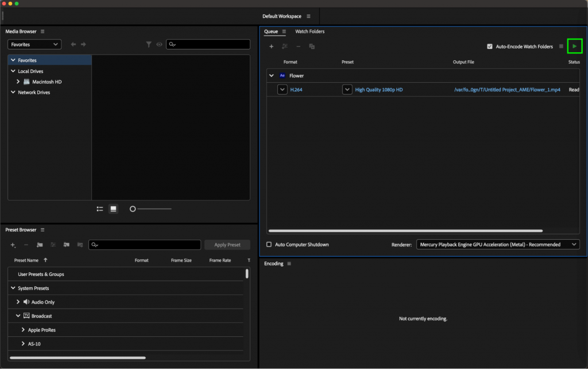Open the Renderer dropdown
The image size is (588, 369).
(497, 244)
